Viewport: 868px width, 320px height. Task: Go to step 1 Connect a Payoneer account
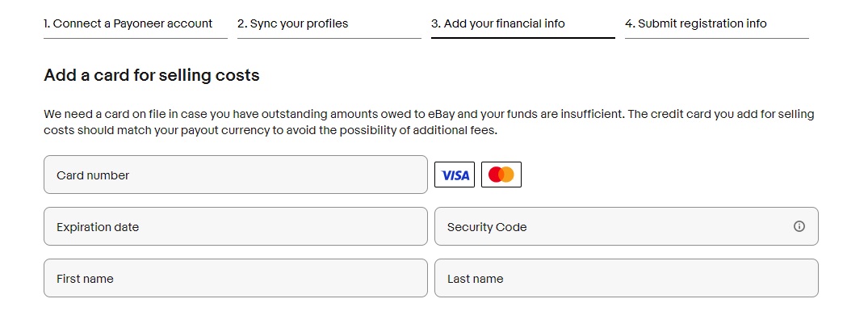128,23
